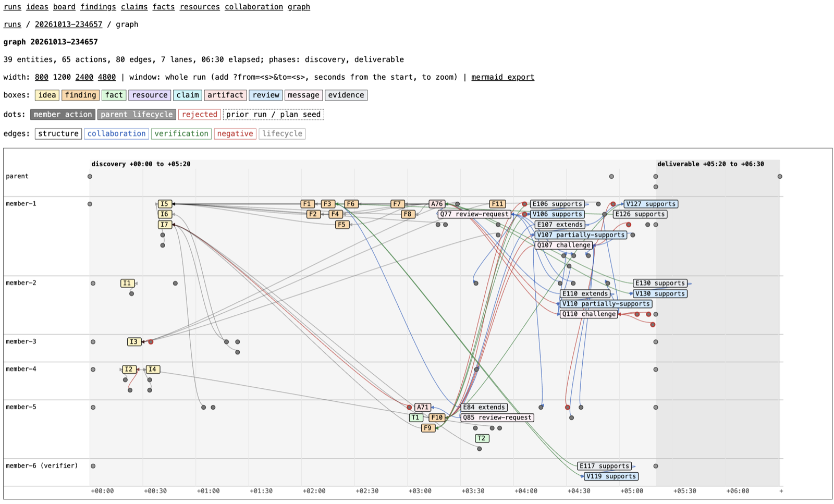Open run 20261013-234657 breadcrumb

(68, 24)
